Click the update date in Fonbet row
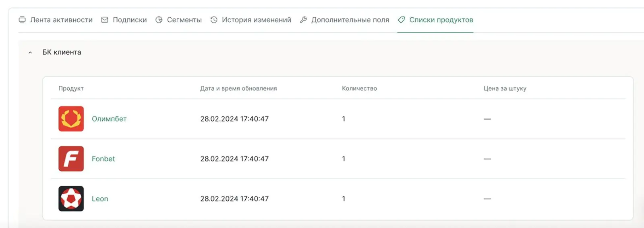Screen dimensions: 644x228 (x=234, y=159)
